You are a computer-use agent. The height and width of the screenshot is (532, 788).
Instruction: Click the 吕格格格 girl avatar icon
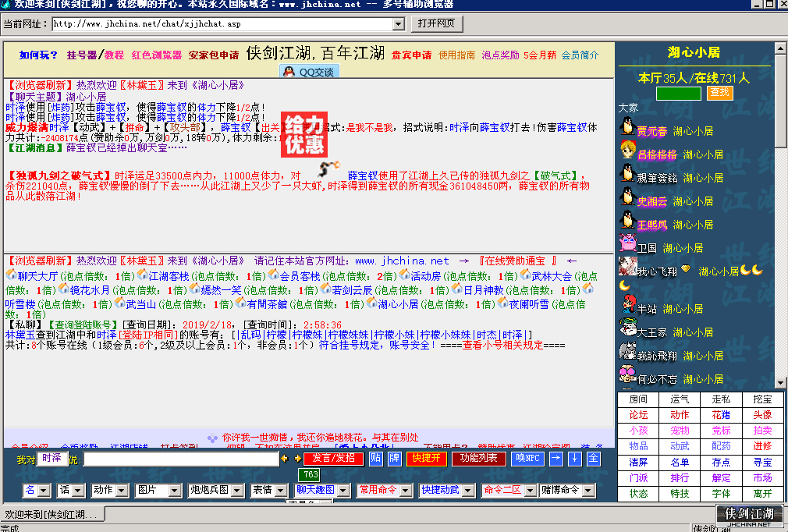(x=628, y=150)
